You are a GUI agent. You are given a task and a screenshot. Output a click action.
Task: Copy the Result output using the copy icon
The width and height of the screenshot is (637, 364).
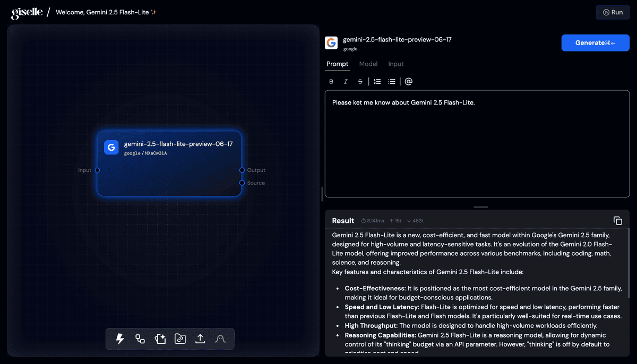click(617, 220)
